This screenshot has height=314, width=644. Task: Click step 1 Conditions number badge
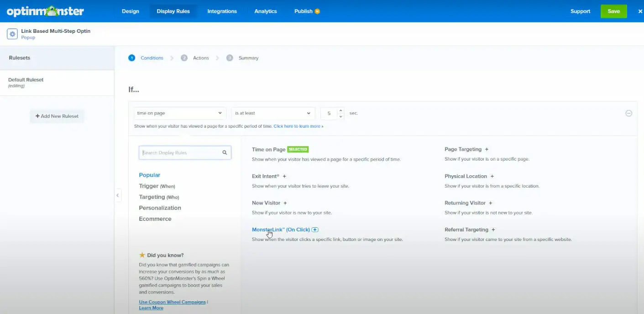click(131, 58)
